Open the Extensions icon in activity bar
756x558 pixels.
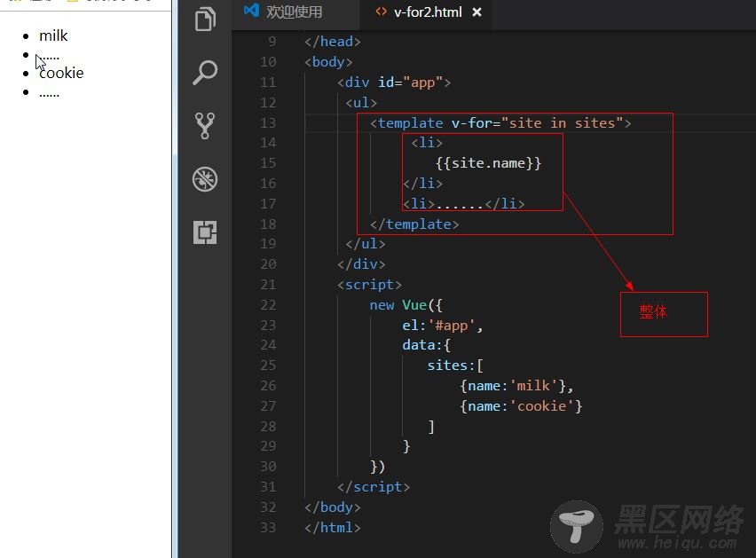205,232
